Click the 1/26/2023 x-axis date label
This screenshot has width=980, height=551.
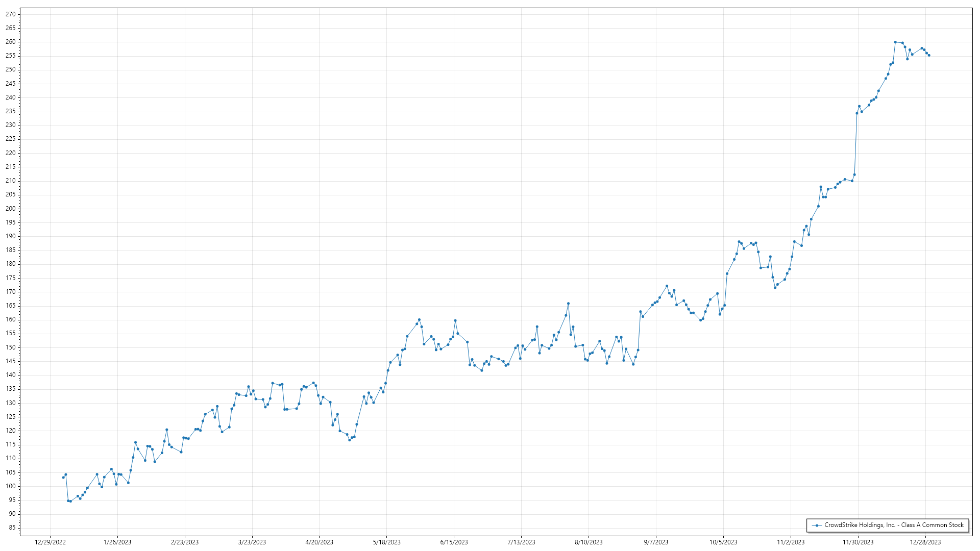(x=117, y=542)
